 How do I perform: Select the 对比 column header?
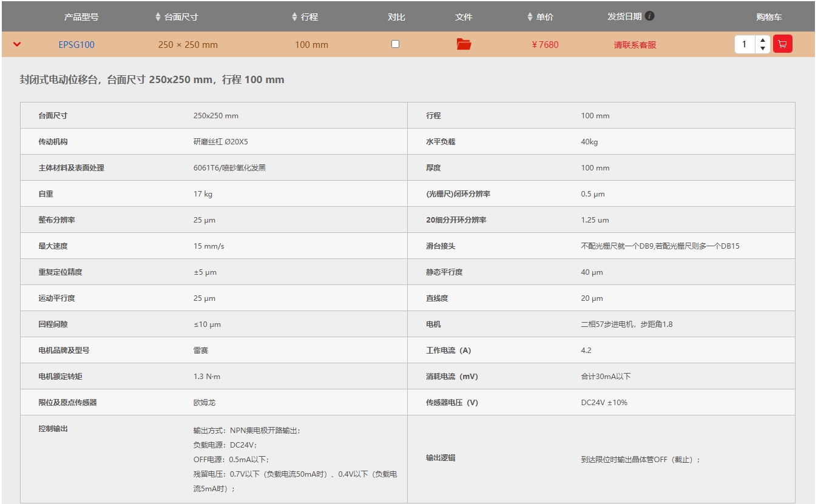[396, 17]
